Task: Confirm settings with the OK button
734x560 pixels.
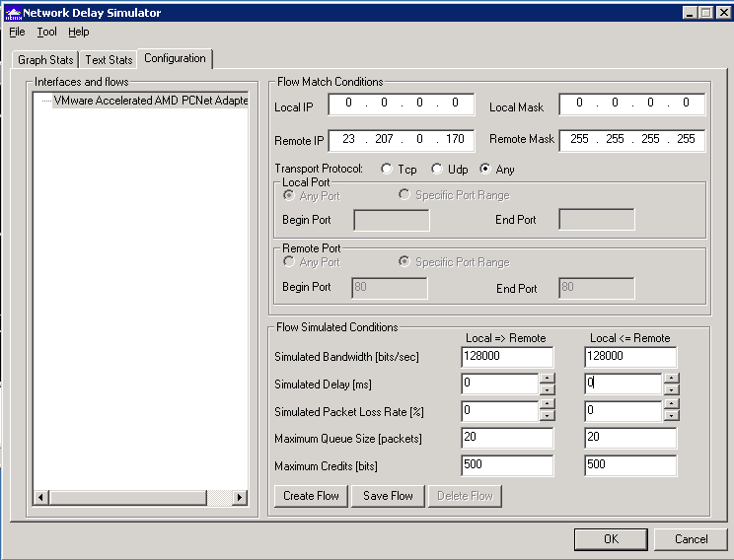Action: [611, 539]
